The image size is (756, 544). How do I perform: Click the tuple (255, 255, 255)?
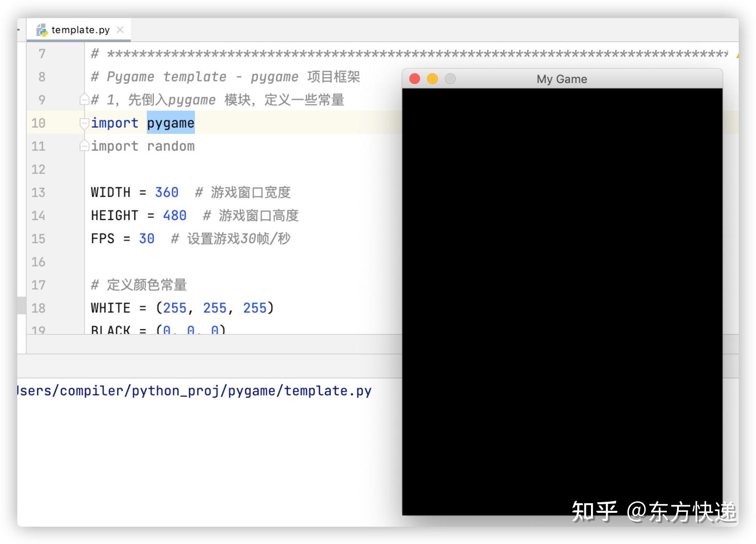click(215, 308)
